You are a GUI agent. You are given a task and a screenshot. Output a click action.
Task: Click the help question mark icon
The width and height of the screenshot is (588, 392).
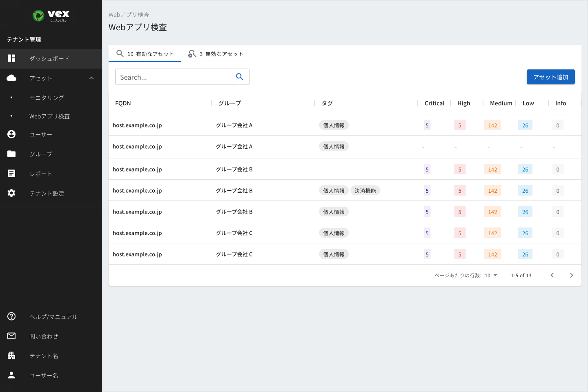point(11,316)
